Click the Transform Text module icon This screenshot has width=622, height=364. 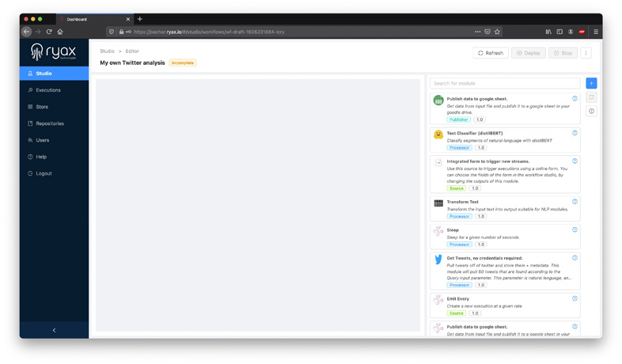coord(438,203)
